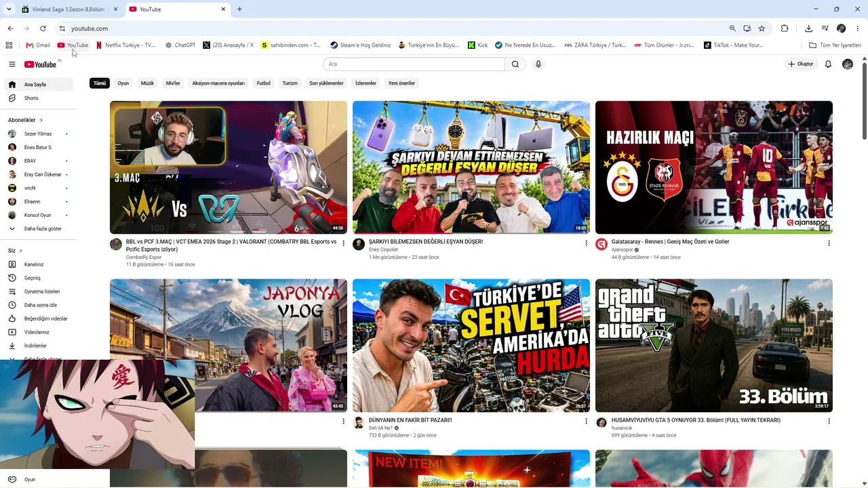868x488 pixels.
Task: Select the Aksiyon-macera oyunları chip
Action: (218, 83)
